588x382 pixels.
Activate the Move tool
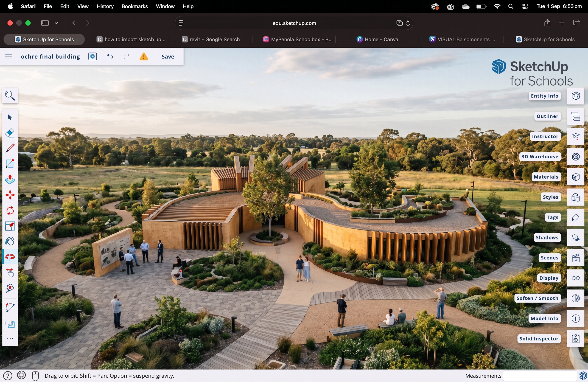pos(10,195)
